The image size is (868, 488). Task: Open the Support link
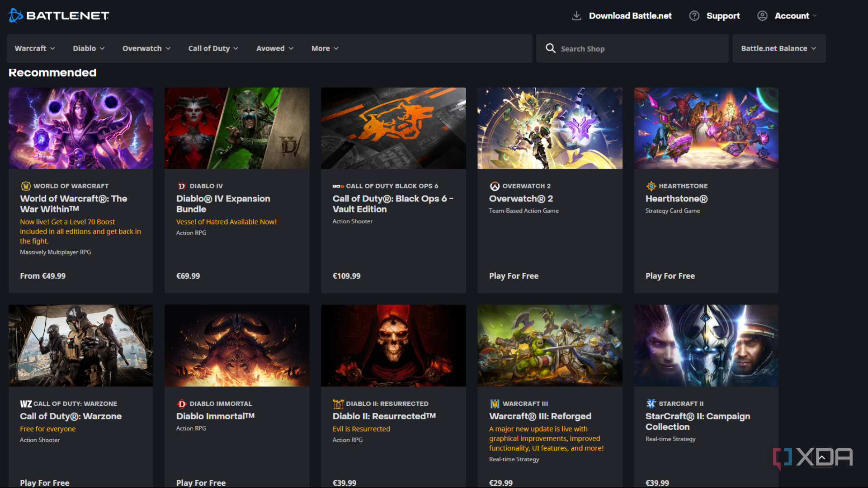(x=723, y=16)
